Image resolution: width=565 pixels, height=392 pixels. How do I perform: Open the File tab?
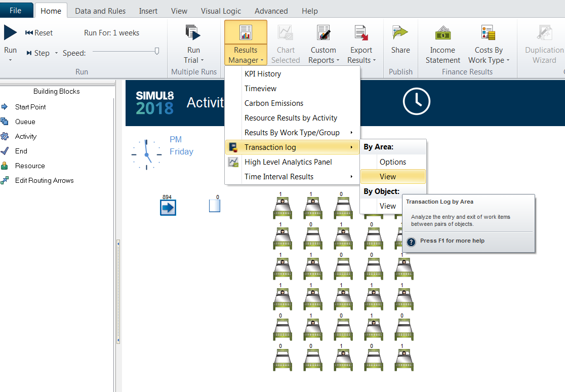[16, 11]
